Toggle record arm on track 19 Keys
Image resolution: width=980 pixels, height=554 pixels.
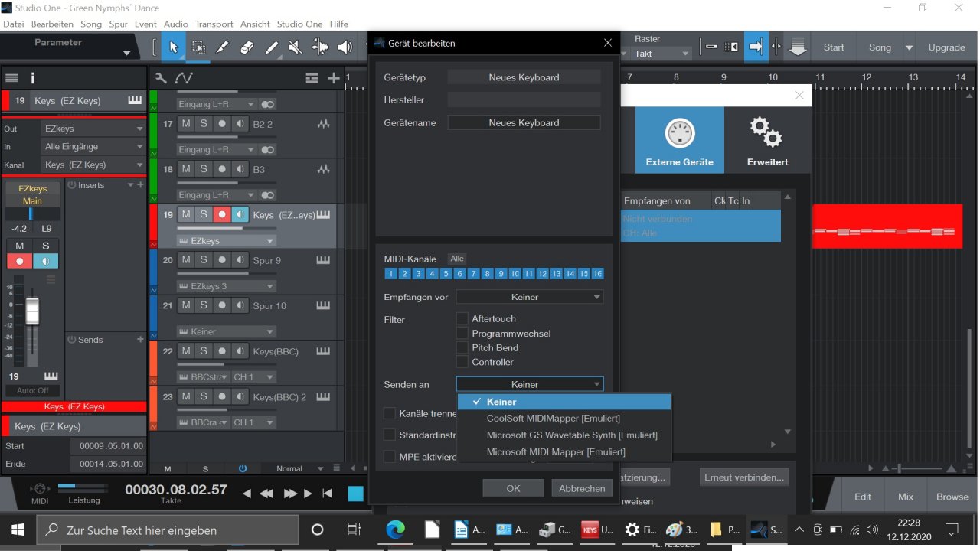pyautogui.click(x=222, y=214)
